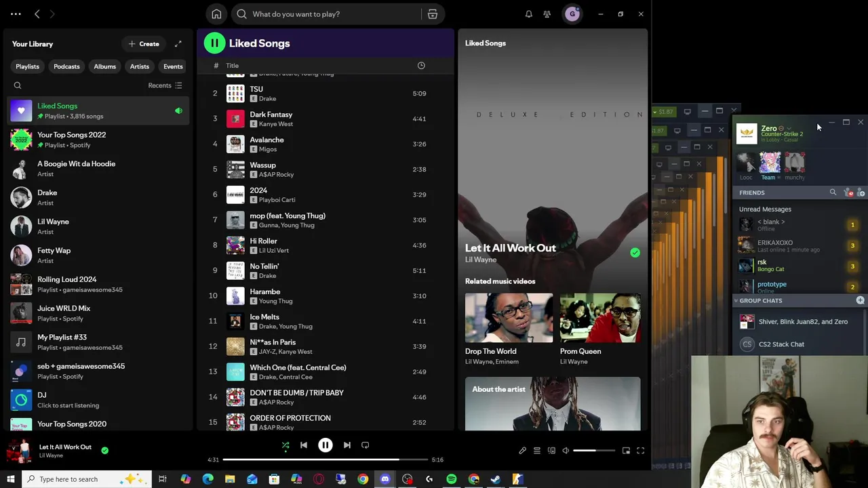Image resolution: width=868 pixels, height=488 pixels.
Task: Filter library by Podcasts
Action: click(66, 66)
